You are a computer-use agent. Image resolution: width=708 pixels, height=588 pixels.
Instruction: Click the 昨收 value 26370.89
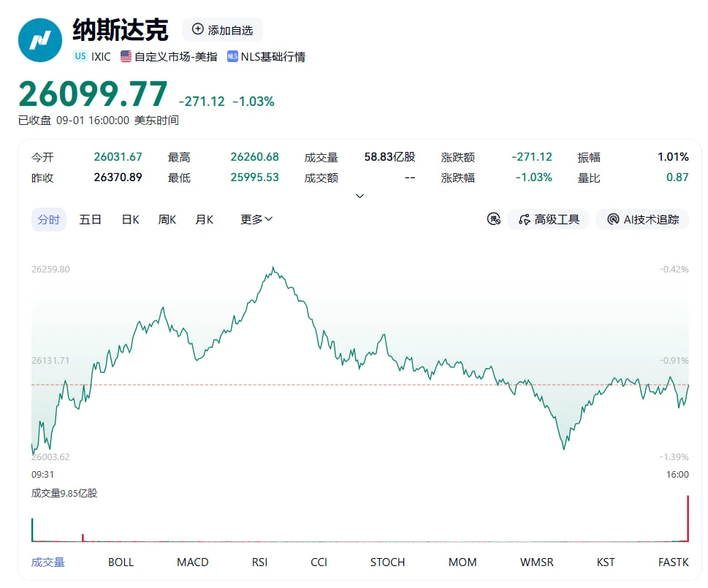click(x=118, y=177)
